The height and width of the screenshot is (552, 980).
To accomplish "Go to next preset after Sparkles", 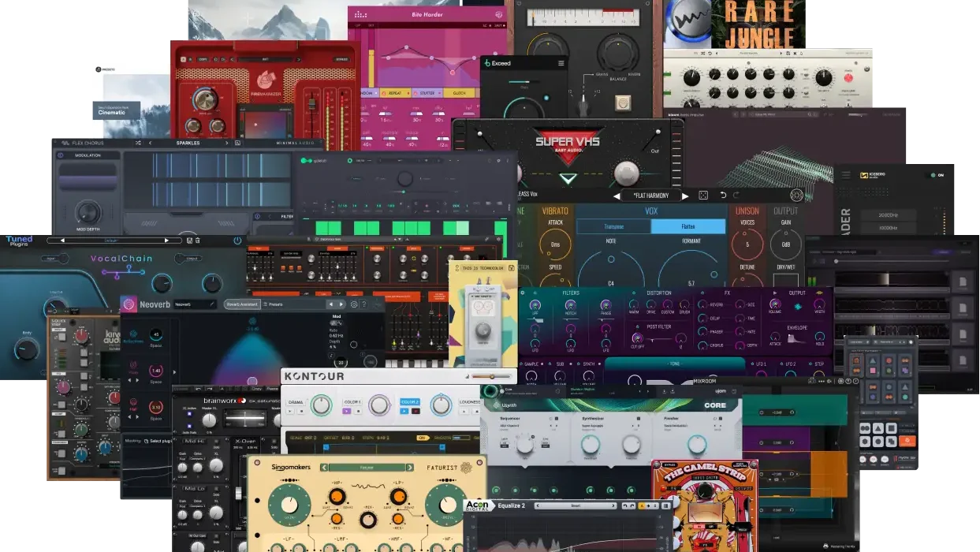I will point(225,143).
